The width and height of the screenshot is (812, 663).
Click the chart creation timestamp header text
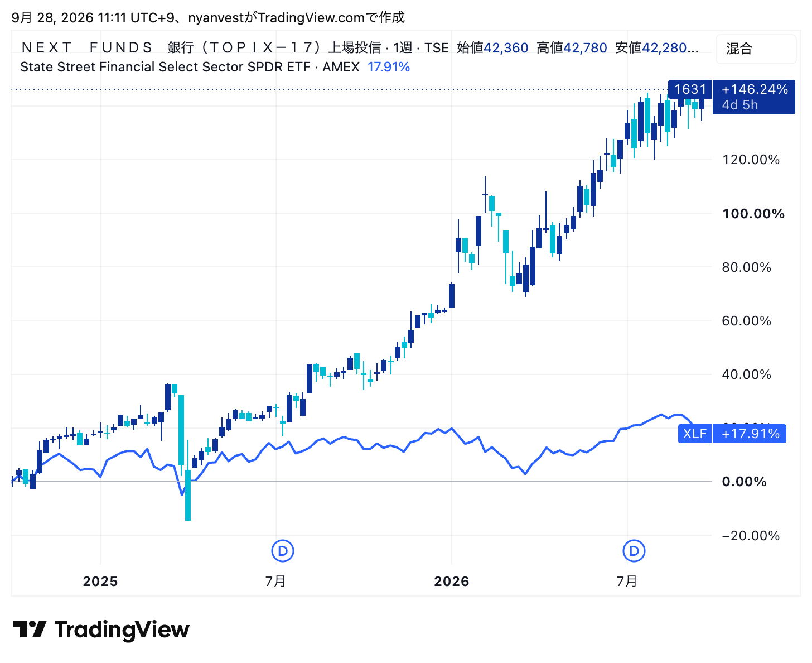208,18
